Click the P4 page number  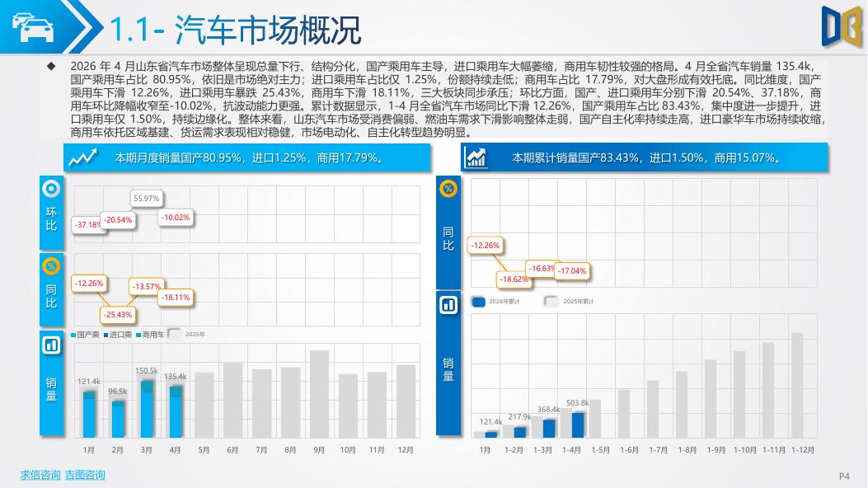844,476
